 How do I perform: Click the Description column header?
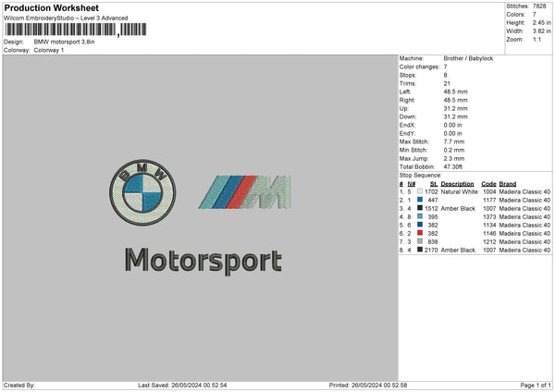pos(458,183)
